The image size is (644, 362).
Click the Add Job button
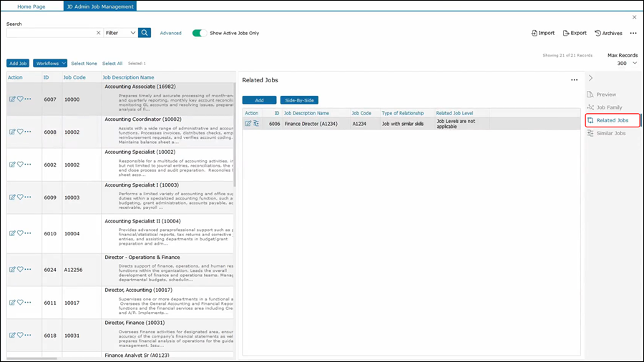[x=18, y=64]
